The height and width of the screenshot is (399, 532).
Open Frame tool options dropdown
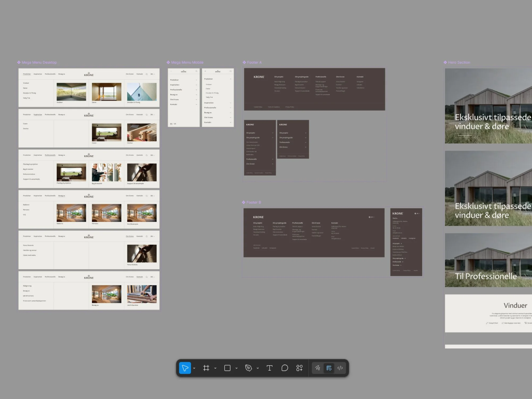[x=215, y=368]
